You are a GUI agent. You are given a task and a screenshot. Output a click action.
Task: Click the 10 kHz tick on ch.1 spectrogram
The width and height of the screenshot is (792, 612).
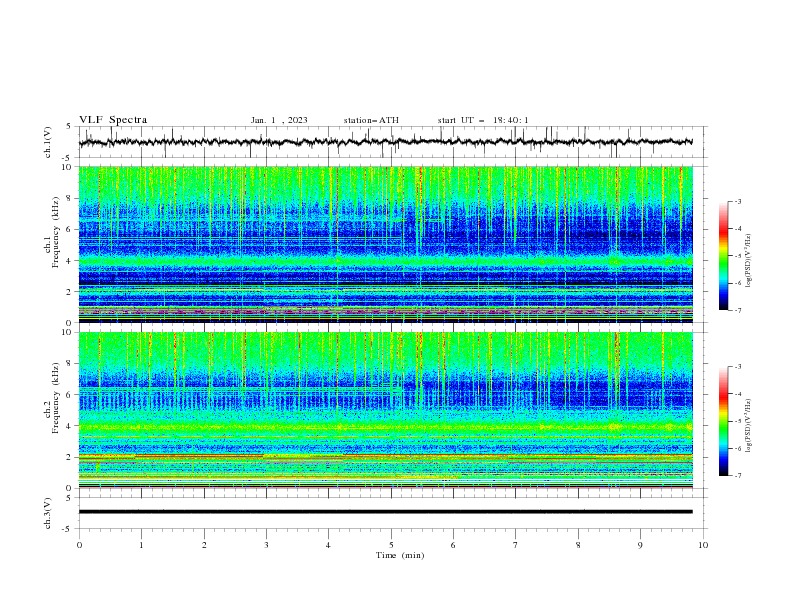(69, 167)
